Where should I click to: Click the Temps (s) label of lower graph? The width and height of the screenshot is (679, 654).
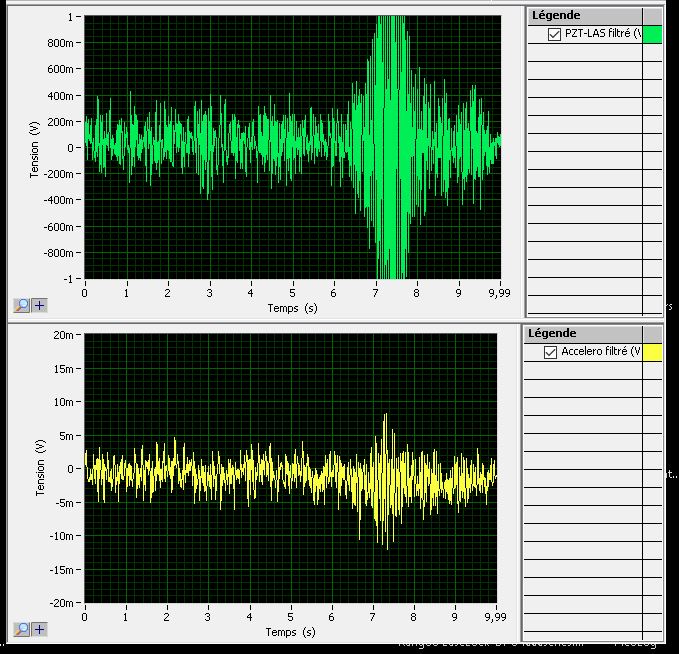pyautogui.click(x=290, y=632)
